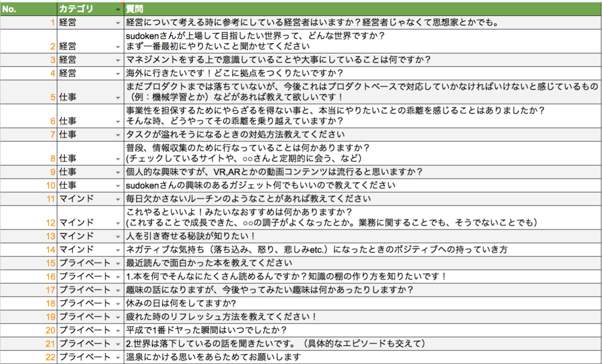Open category dropdown in row 2
602x364 pixels.
[x=118, y=47]
